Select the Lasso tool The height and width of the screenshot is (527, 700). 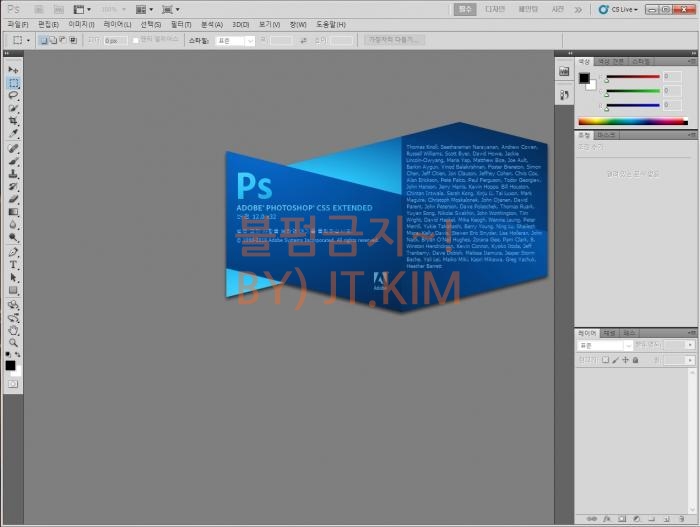coord(13,95)
